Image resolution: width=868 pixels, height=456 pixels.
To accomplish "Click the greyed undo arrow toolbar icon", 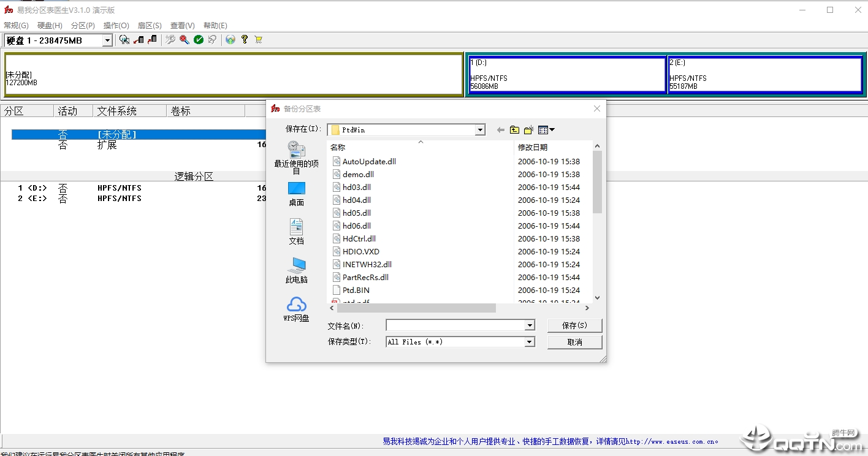I will pos(212,40).
